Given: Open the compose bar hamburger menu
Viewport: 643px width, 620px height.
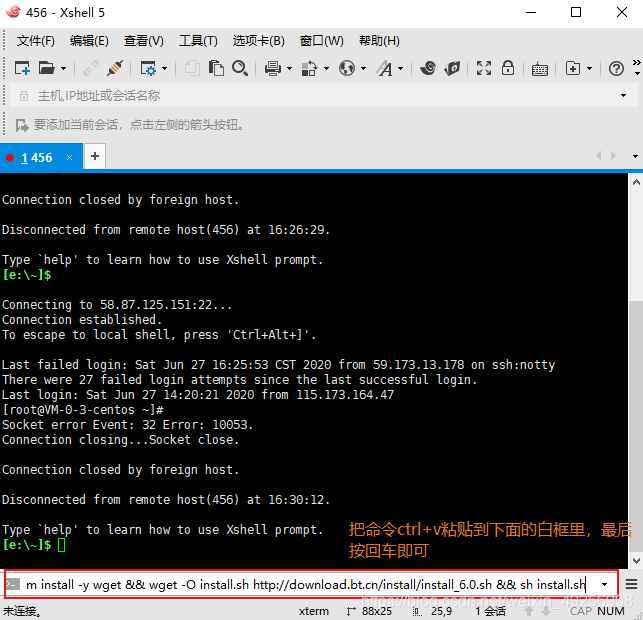Looking at the screenshot, I should tap(631, 584).
